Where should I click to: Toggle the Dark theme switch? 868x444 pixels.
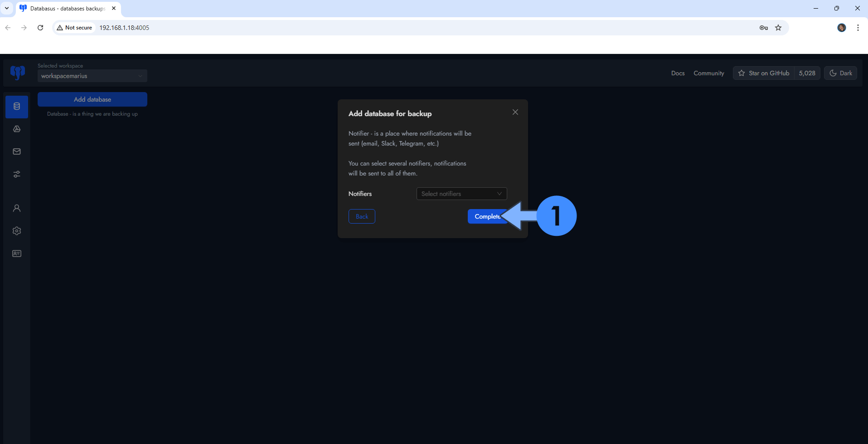click(x=840, y=73)
